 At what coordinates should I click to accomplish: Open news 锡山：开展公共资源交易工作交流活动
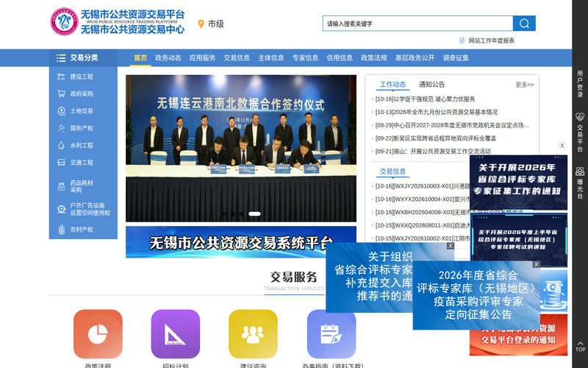coord(433,152)
